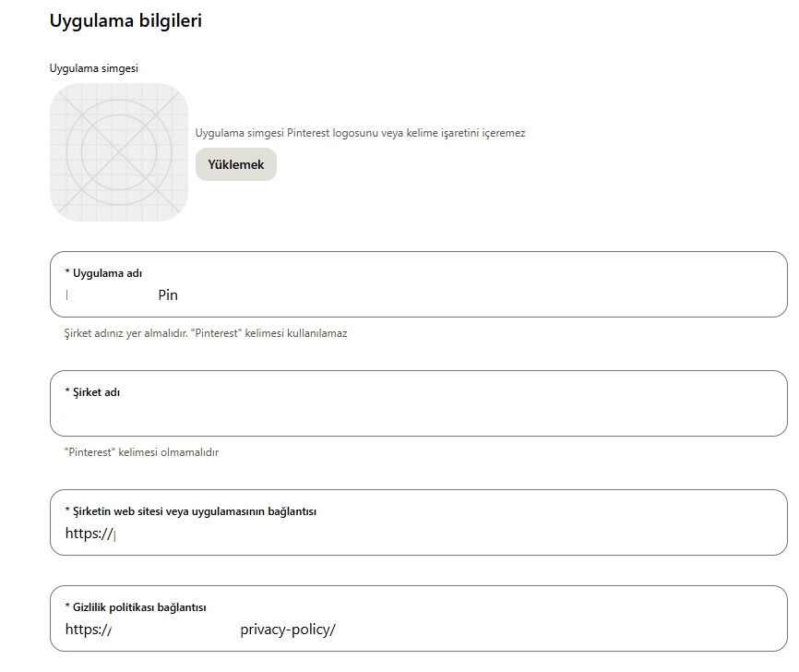Click "https://" in the website field
This screenshot has height=672, width=799.
tap(89, 534)
